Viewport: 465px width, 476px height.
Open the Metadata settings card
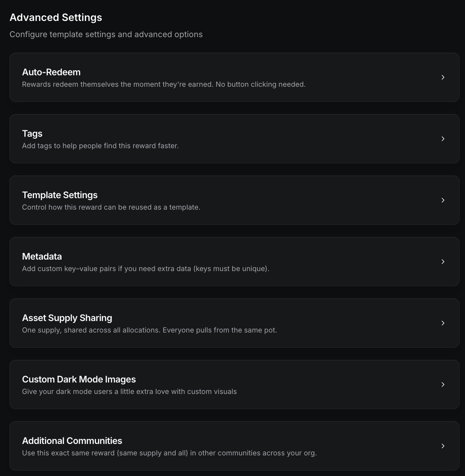pos(233,261)
